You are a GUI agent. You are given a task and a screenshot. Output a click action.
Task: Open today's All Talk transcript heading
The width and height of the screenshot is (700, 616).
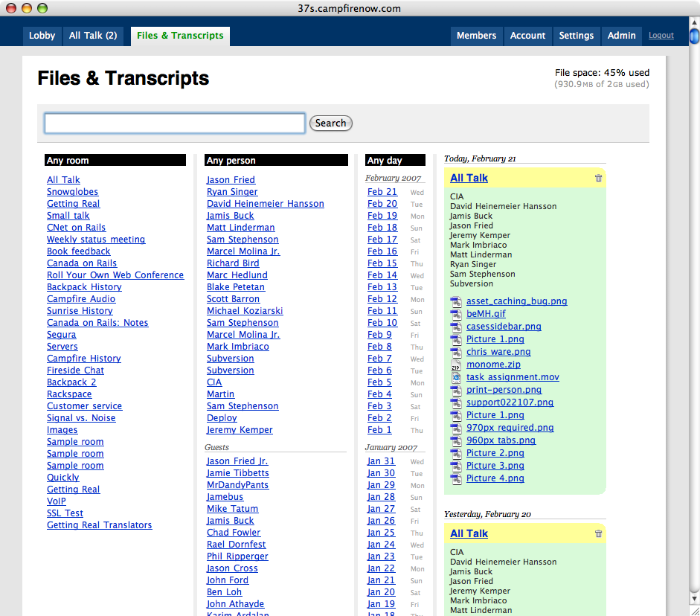(x=469, y=178)
